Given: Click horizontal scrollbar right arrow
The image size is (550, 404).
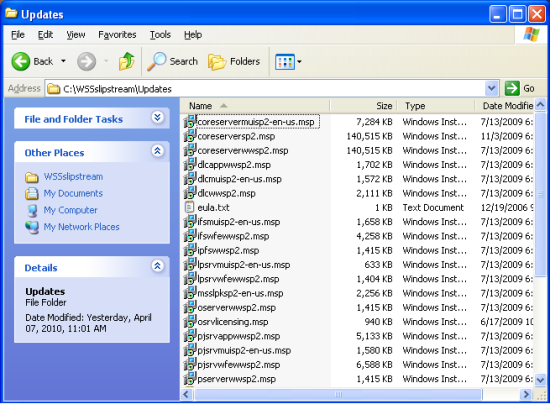Looking at the screenshot, I should click(x=525, y=394).
